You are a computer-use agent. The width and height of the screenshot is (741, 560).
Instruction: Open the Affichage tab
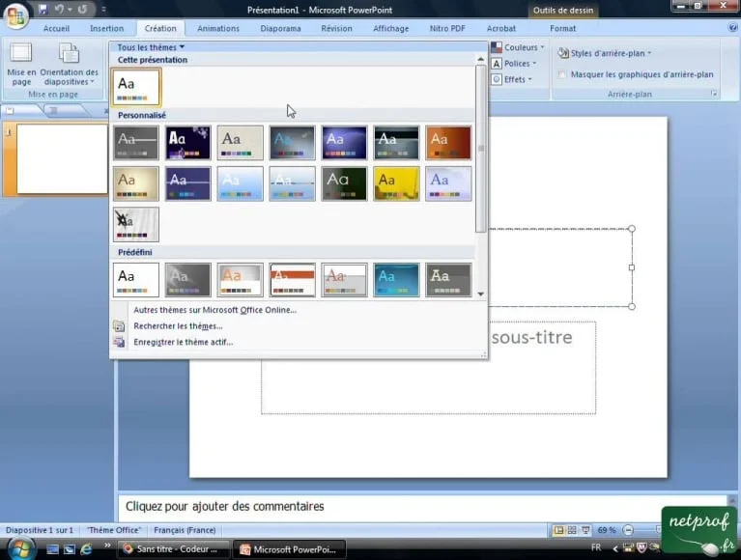pyautogui.click(x=391, y=28)
